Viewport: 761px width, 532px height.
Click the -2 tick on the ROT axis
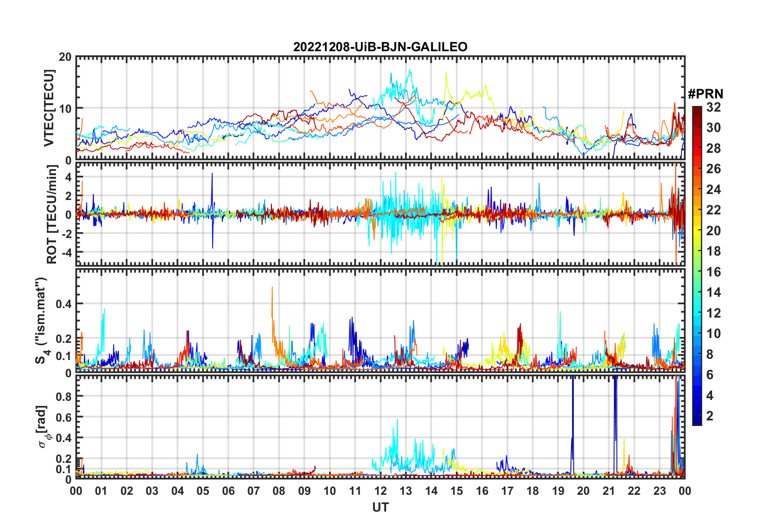[66, 234]
